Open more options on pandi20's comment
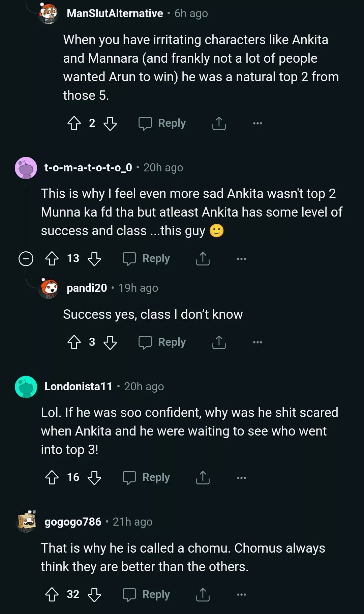 pyautogui.click(x=257, y=342)
